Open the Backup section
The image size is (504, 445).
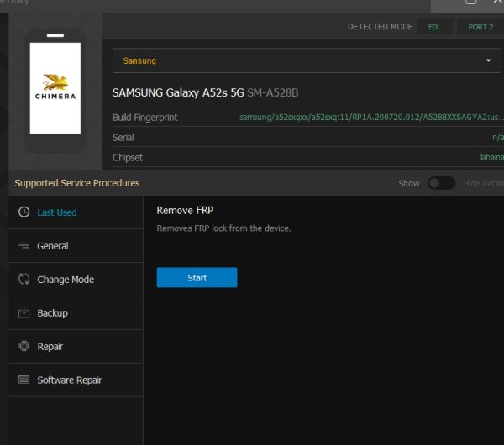(76, 313)
